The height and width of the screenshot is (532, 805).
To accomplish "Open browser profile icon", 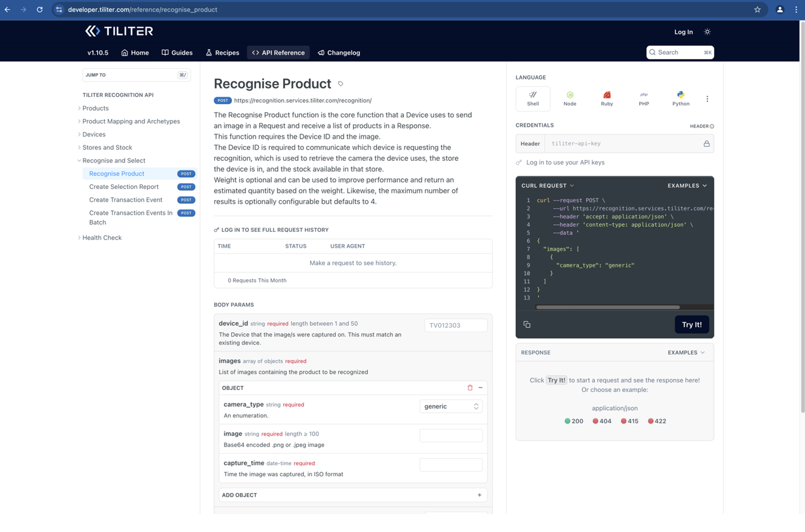I will coord(780,9).
